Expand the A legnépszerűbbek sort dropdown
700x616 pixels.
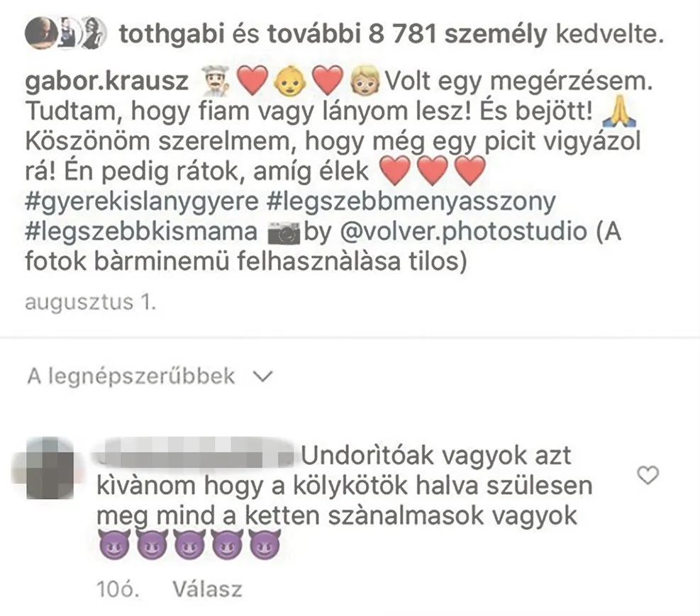click(150, 376)
